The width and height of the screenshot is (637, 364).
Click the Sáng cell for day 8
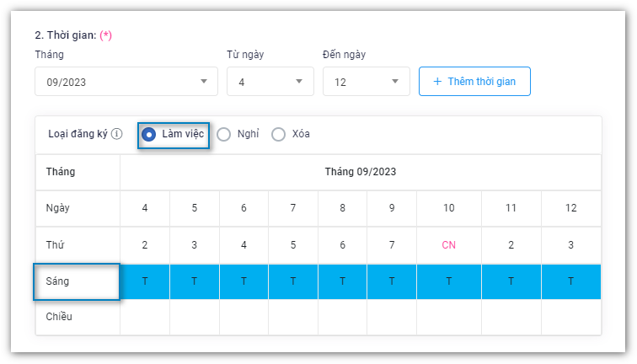[344, 281]
